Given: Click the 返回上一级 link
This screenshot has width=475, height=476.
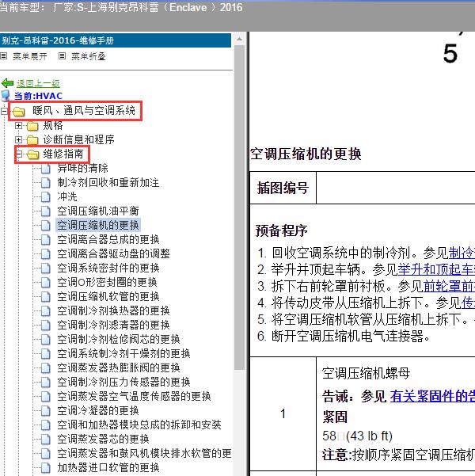Looking at the screenshot, I should pos(38,83).
